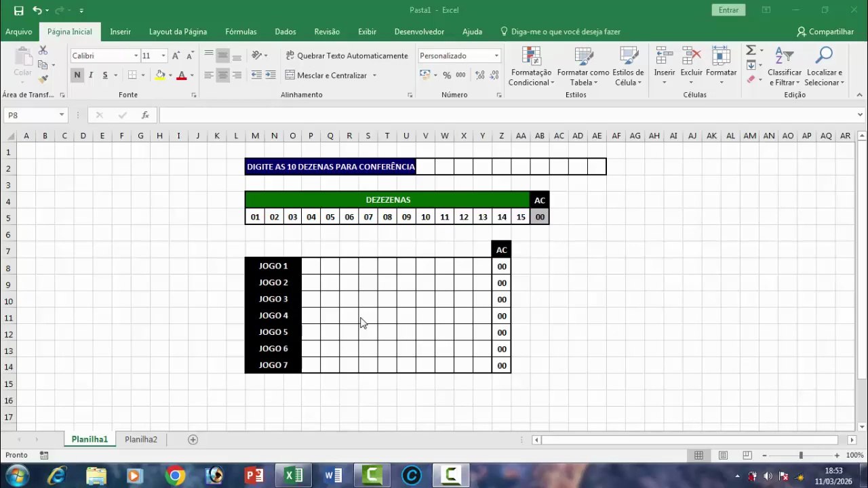Expand the Name Box dropdown arrow
This screenshot has height=488, width=868.
click(62, 115)
